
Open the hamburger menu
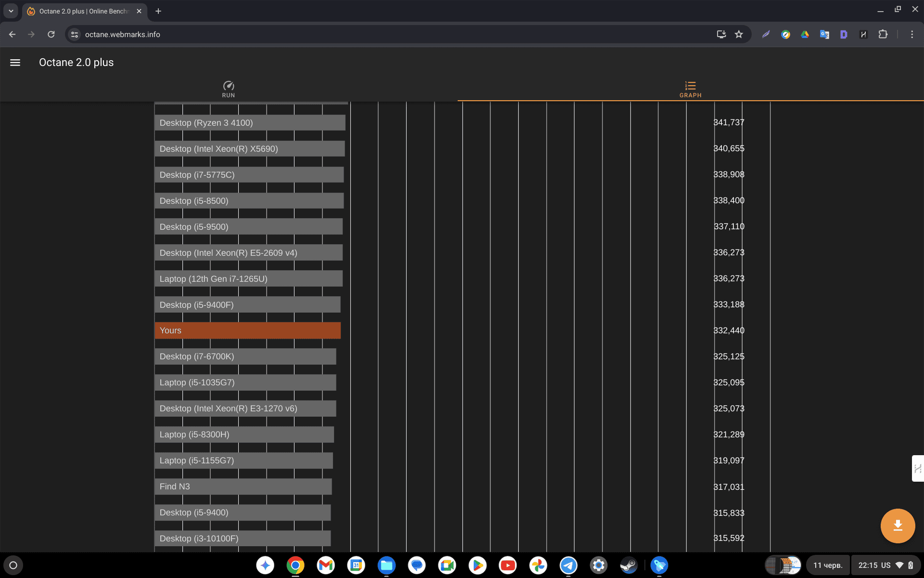(14, 62)
